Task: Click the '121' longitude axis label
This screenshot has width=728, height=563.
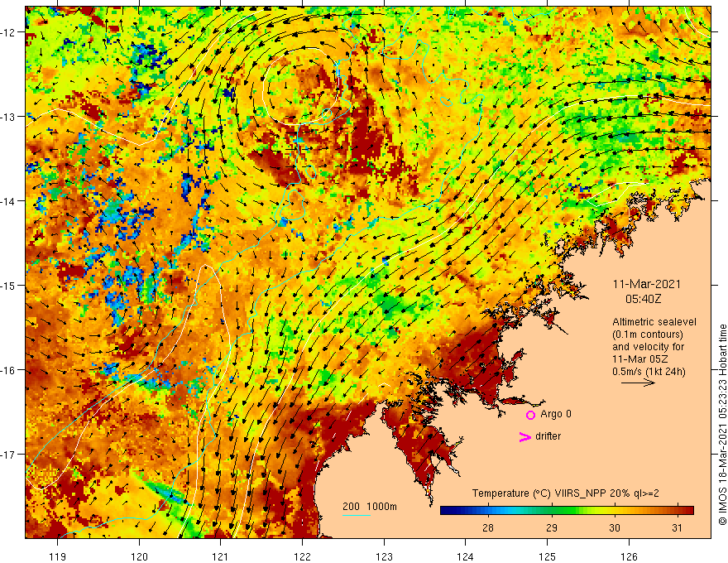Action: (x=221, y=556)
